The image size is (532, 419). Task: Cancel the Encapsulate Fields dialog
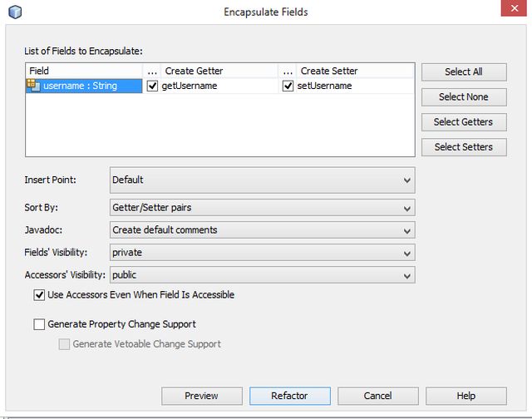tap(377, 396)
